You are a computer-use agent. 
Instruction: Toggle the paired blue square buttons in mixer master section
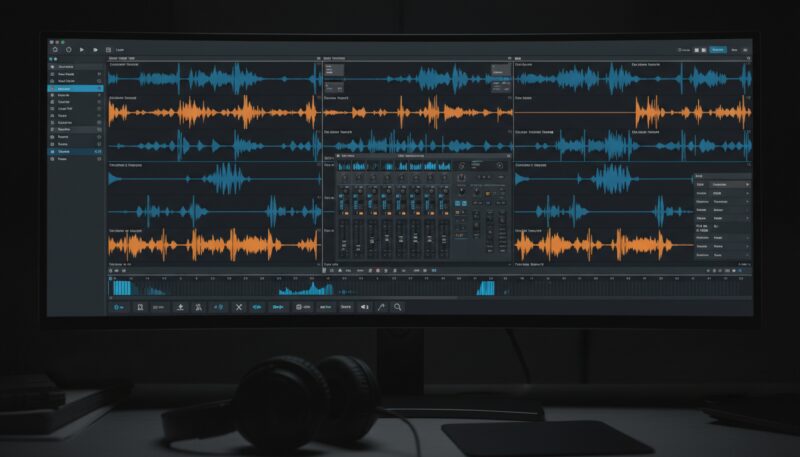(461, 203)
